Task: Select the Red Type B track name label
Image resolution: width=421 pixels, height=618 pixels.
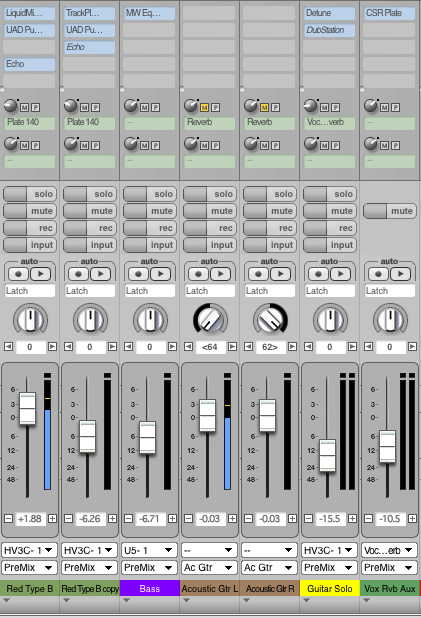Action: click(x=30, y=588)
